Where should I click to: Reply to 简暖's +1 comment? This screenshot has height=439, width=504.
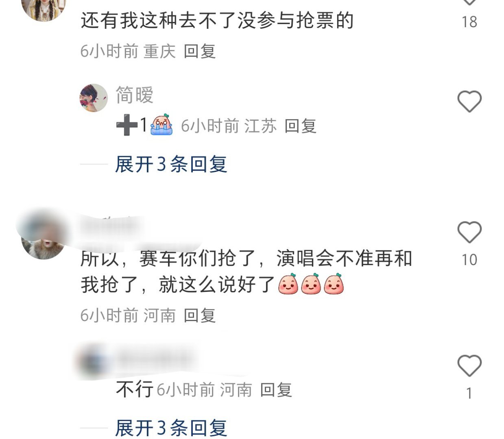pos(300,126)
